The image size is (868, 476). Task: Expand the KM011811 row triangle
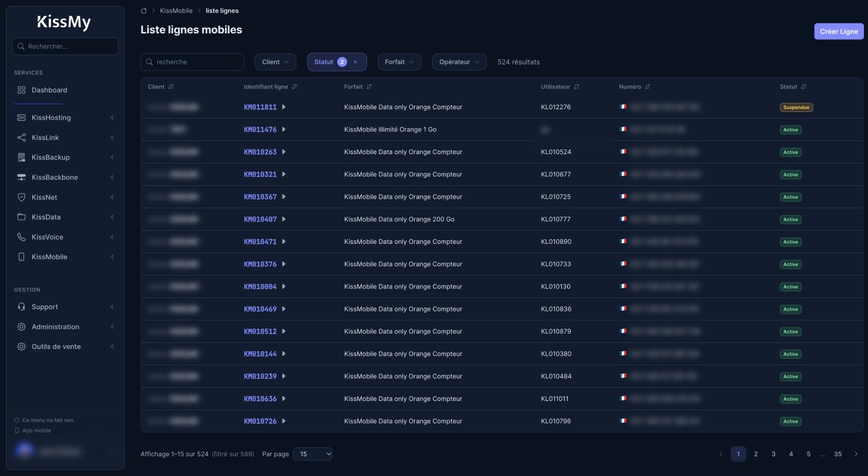pyautogui.click(x=284, y=107)
